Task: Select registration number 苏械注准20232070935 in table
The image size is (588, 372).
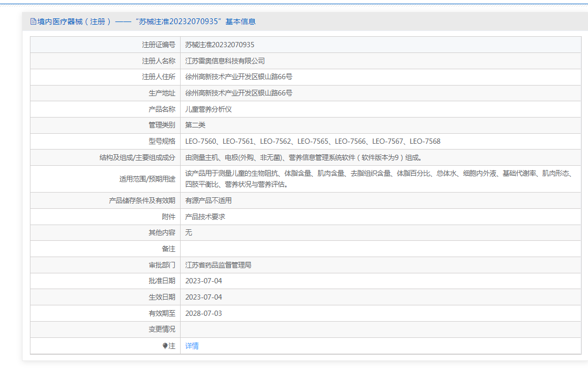Action: tap(220, 45)
